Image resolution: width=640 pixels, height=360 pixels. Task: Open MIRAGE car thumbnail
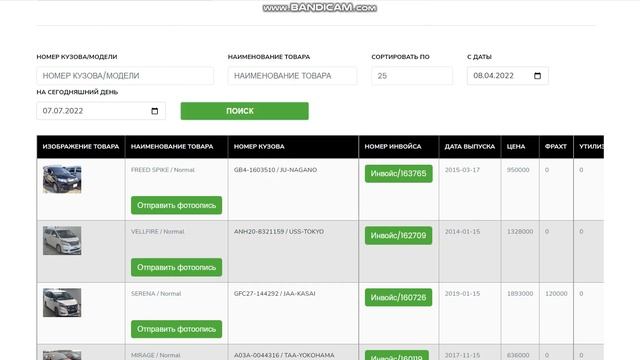(x=62, y=355)
